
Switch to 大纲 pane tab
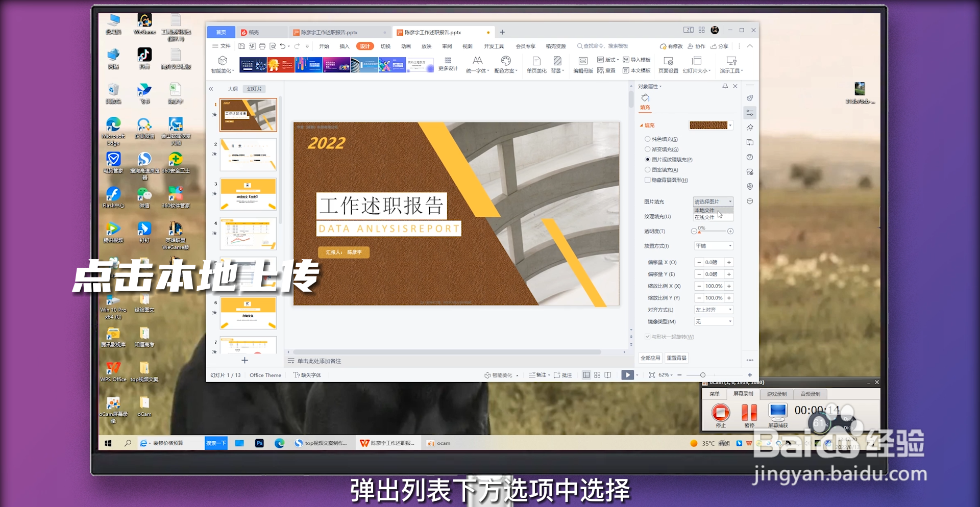(x=233, y=89)
